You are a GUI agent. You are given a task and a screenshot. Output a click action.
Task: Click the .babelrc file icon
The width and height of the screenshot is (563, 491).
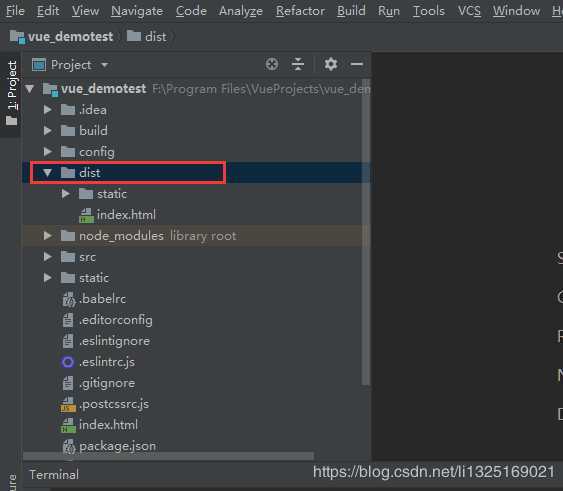pyautogui.click(x=68, y=299)
